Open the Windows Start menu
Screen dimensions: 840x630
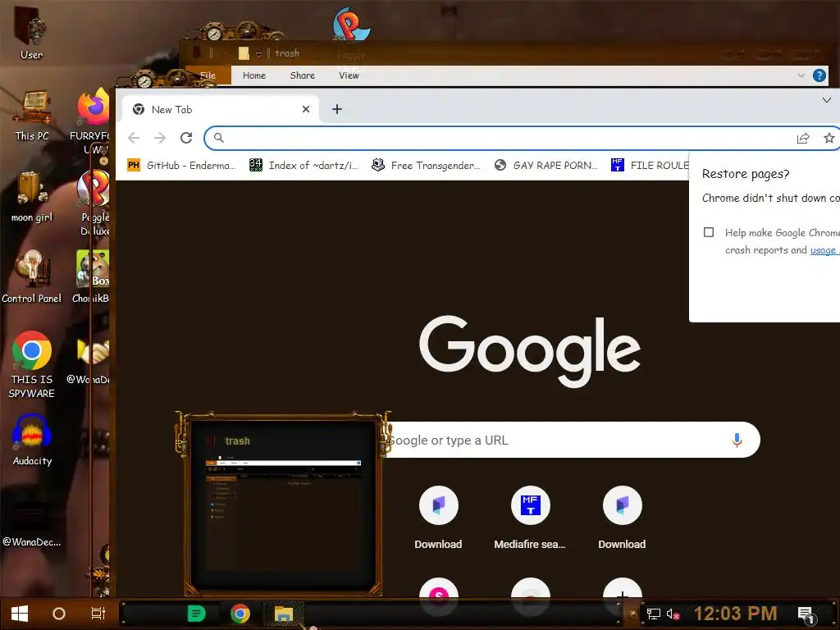coord(20,614)
